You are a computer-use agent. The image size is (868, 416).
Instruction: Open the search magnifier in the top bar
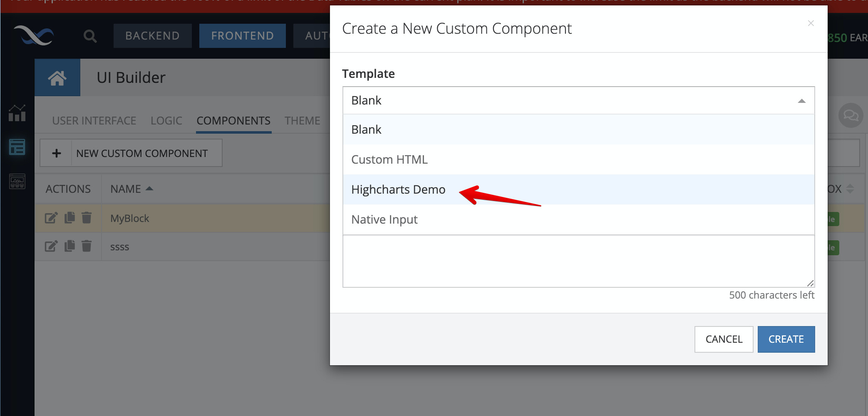click(90, 36)
